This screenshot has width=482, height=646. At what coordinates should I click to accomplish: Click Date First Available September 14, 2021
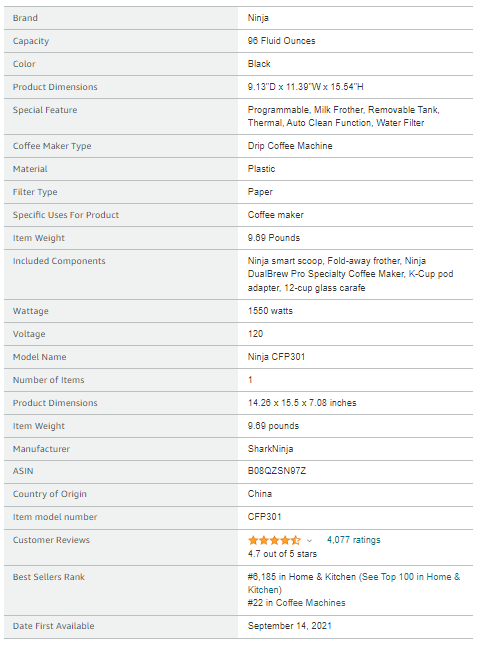click(290, 626)
